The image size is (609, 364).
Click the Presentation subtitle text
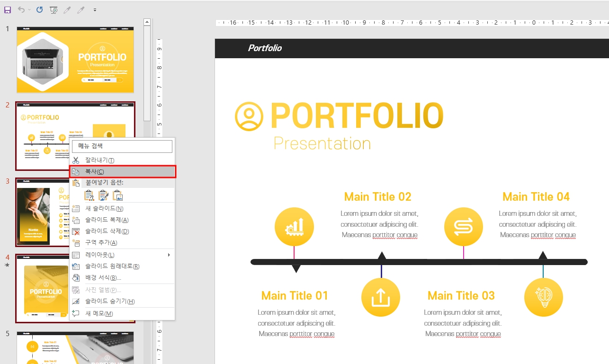(322, 143)
